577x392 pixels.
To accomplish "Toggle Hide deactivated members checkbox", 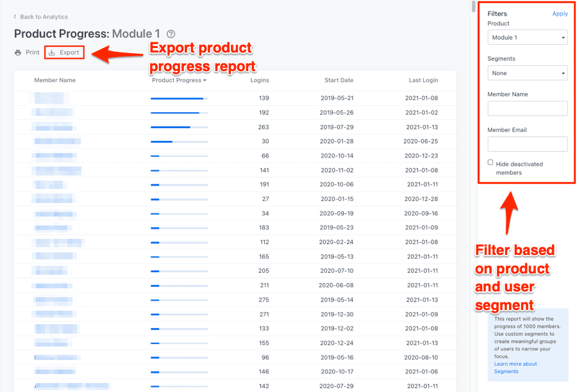I will [x=490, y=162].
